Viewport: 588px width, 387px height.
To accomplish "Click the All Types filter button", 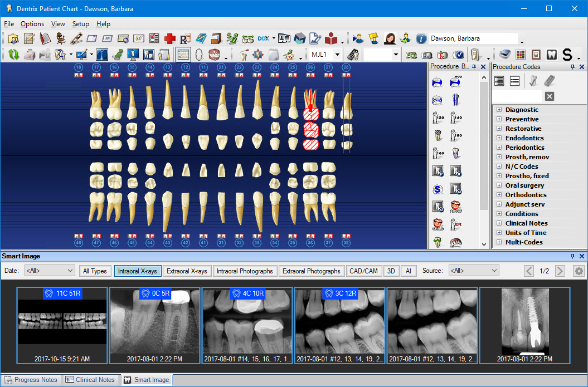I will click(x=95, y=271).
